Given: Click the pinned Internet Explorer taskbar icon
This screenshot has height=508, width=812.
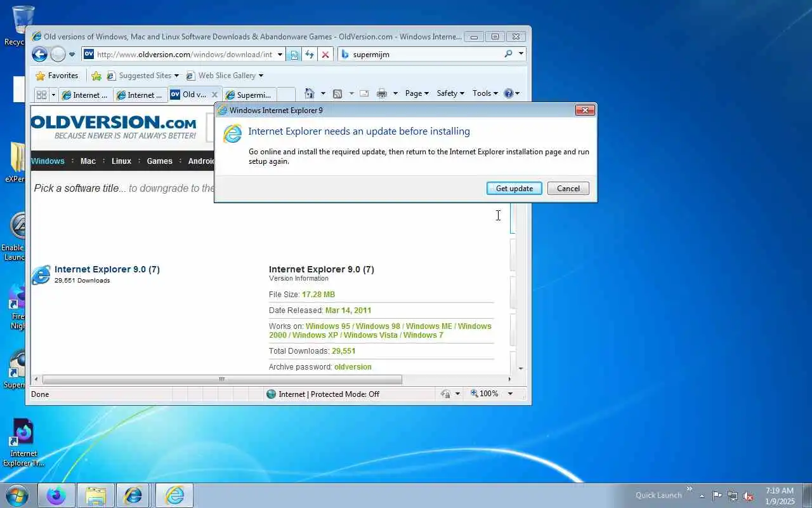Looking at the screenshot, I should tap(133, 495).
